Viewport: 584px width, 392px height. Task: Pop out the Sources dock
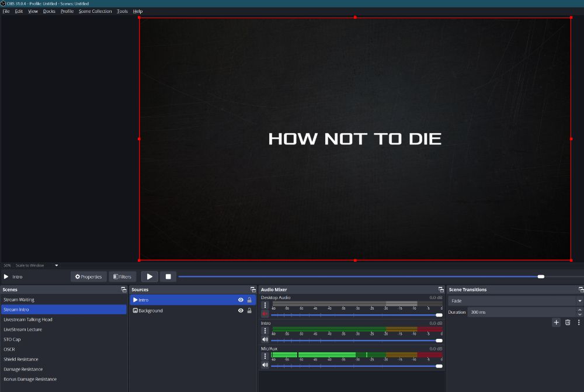[x=253, y=290]
